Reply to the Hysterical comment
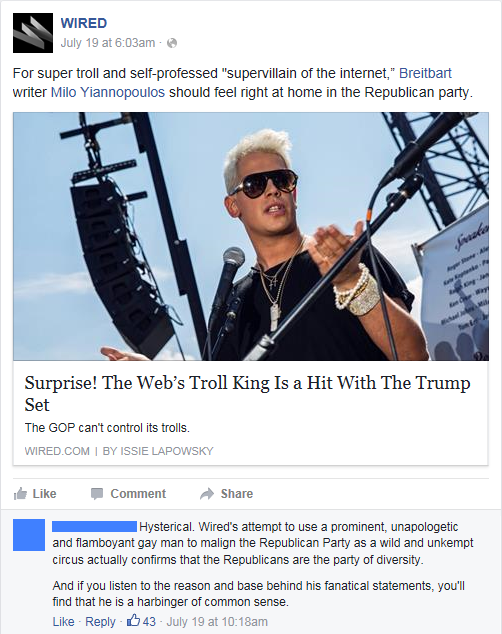The image size is (502, 634). [x=100, y=621]
